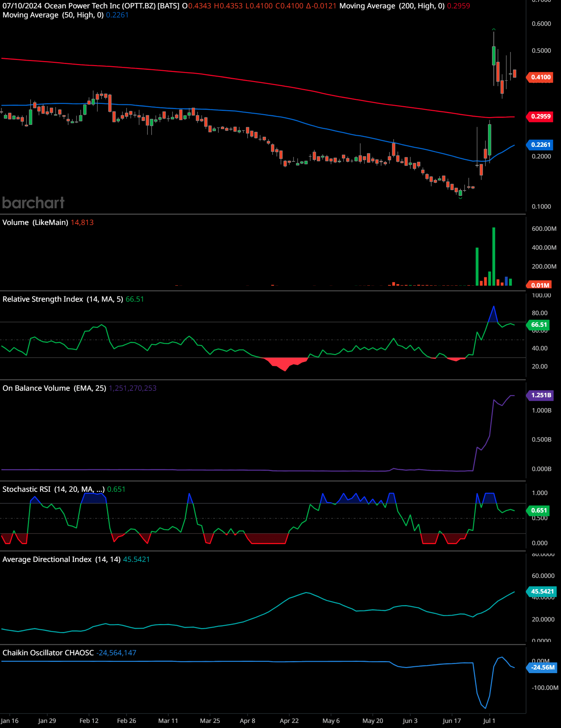The width and height of the screenshot is (561, 728).
Task: Click the Stochastic RSI indicator label
Action: click(x=54, y=489)
